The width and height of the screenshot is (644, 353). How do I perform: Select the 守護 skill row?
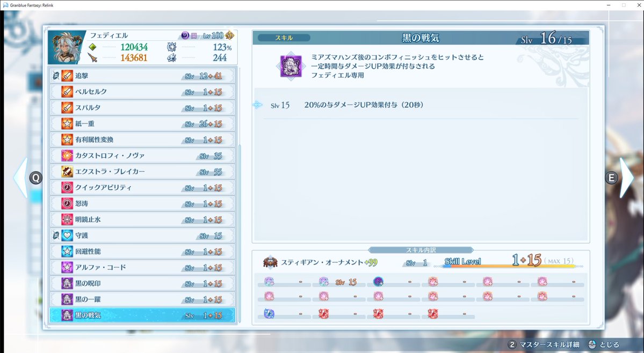[x=142, y=236]
